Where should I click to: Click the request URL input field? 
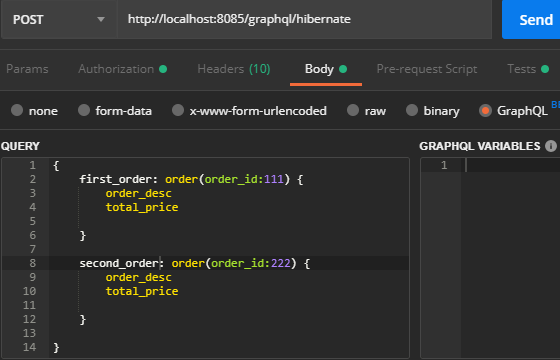click(304, 19)
